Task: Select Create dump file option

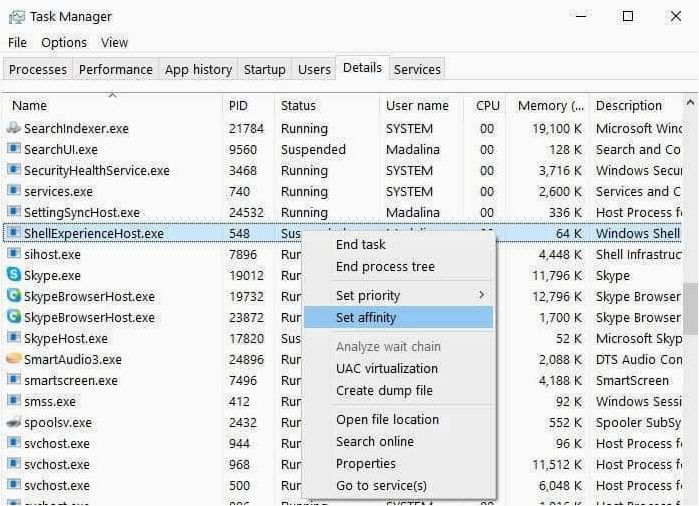Action: [x=384, y=391]
